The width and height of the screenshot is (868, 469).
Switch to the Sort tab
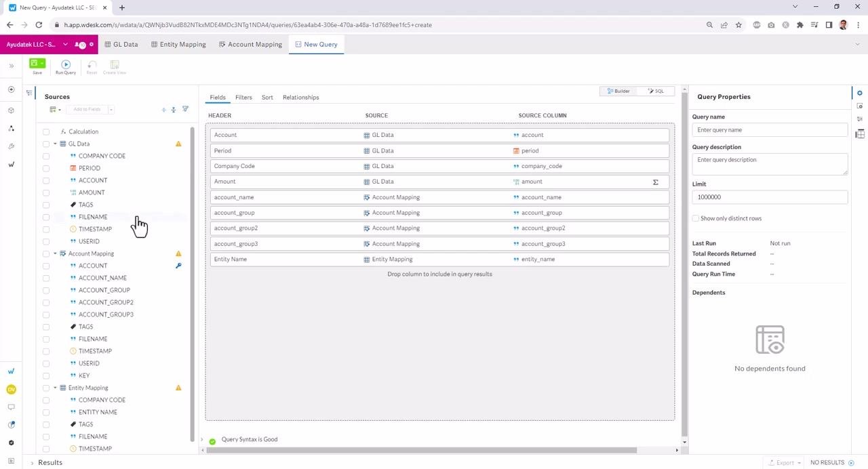267,97
